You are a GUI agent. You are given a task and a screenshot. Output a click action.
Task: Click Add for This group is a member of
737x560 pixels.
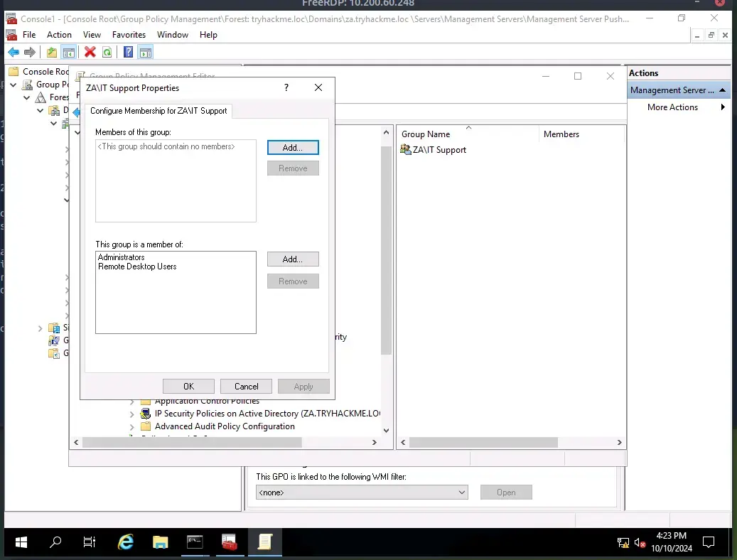coord(293,259)
